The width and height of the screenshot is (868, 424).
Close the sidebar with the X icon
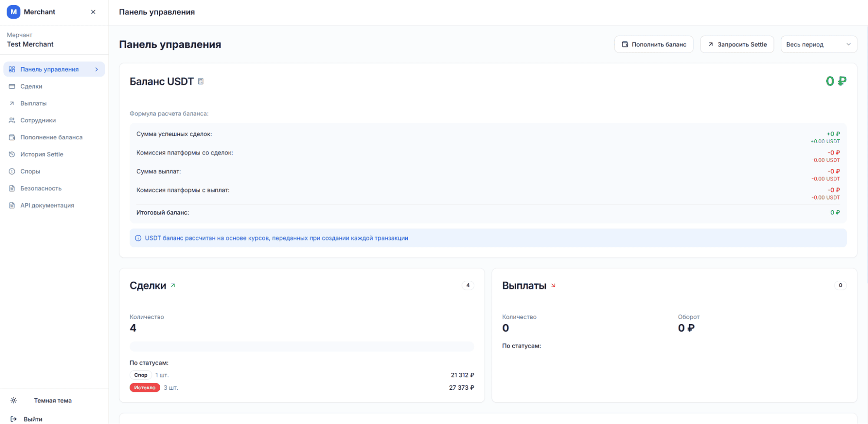coord(93,12)
